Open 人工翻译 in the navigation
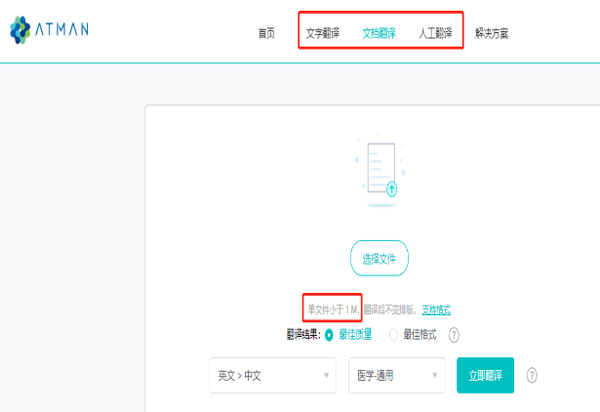Screen dimensions: 600x412 point(435,33)
